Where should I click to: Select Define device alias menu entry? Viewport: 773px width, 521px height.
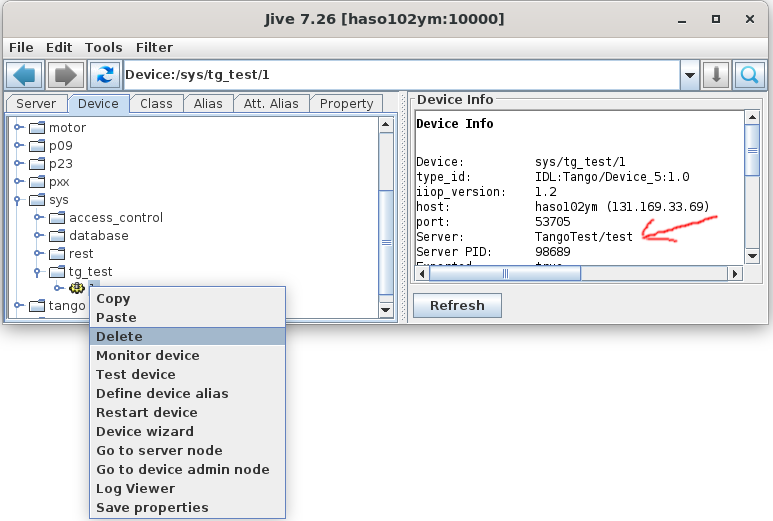(x=187, y=393)
